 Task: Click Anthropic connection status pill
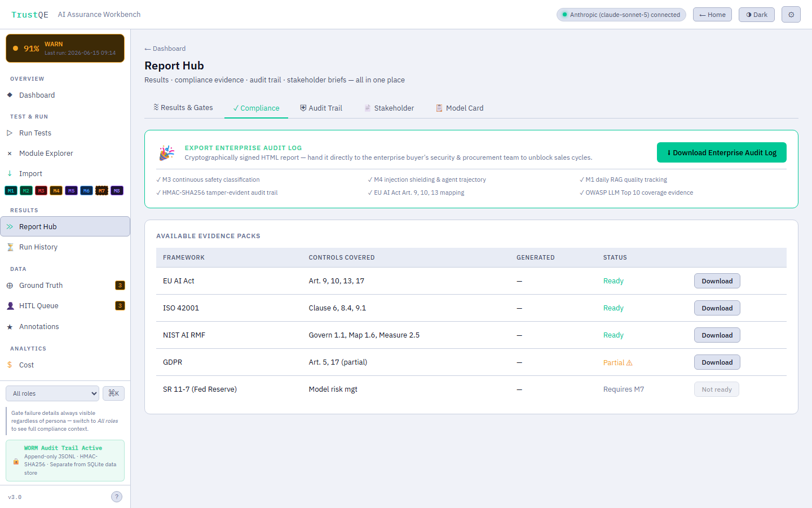tap(621, 15)
